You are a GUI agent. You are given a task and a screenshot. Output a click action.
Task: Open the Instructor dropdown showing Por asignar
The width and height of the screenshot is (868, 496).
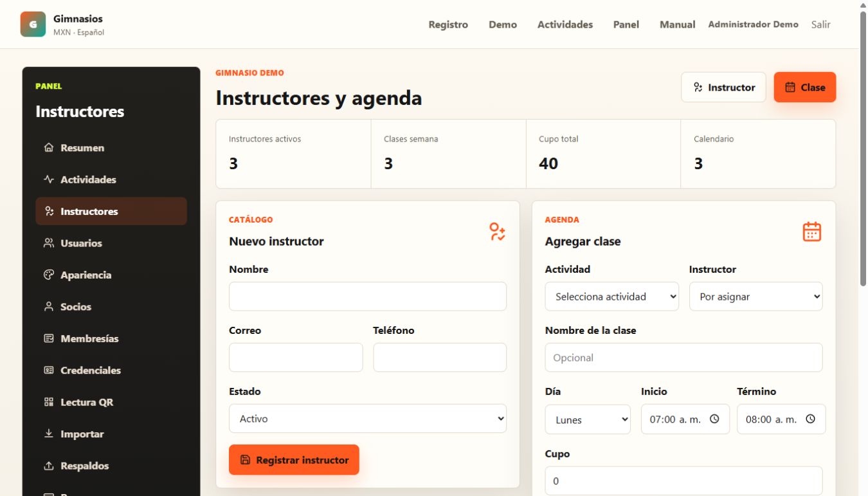[756, 297]
